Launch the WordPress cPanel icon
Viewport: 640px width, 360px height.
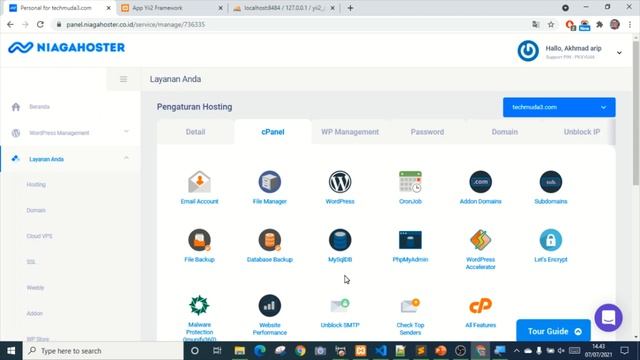[x=340, y=182]
